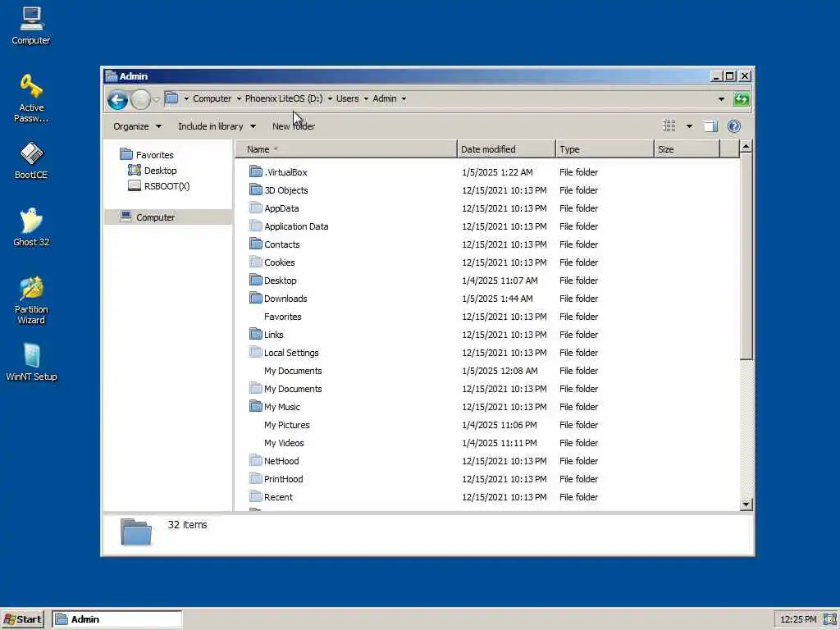Select the .VirtualBox folder icon
The height and width of the screenshot is (630, 840).
click(256, 171)
